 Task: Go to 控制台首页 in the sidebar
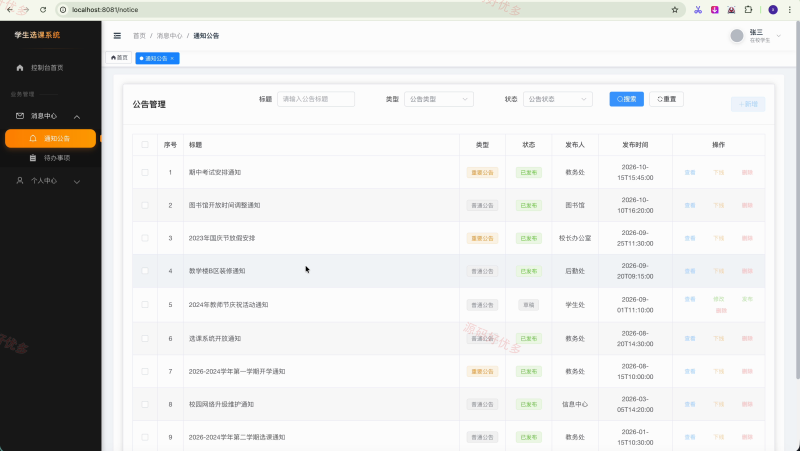pos(51,67)
